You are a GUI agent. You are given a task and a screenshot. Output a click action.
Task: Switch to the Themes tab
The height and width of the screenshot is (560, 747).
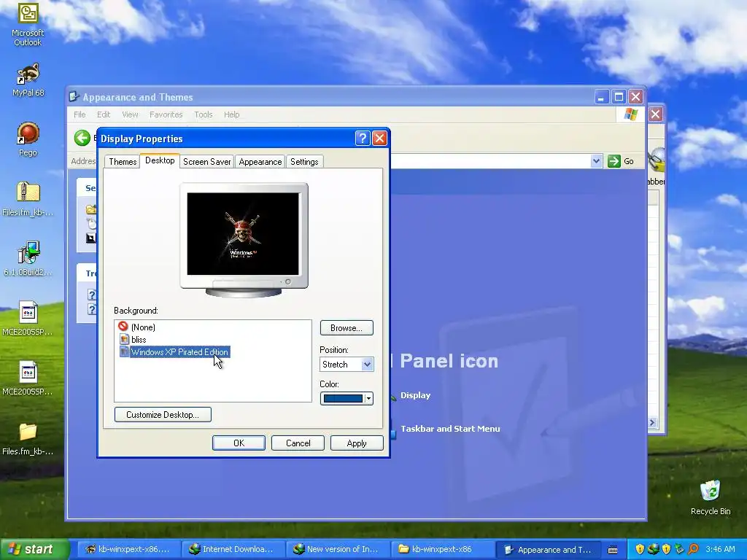[x=123, y=161]
